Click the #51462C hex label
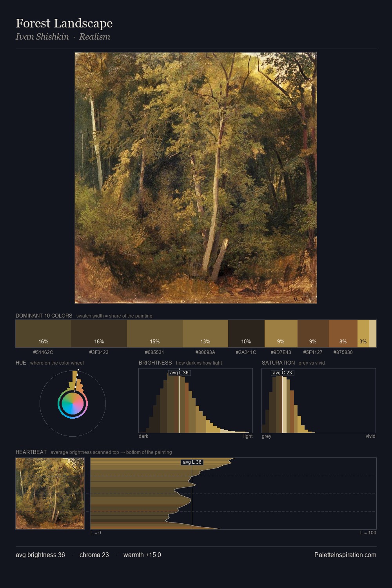This screenshot has width=392, height=588. click(x=43, y=352)
